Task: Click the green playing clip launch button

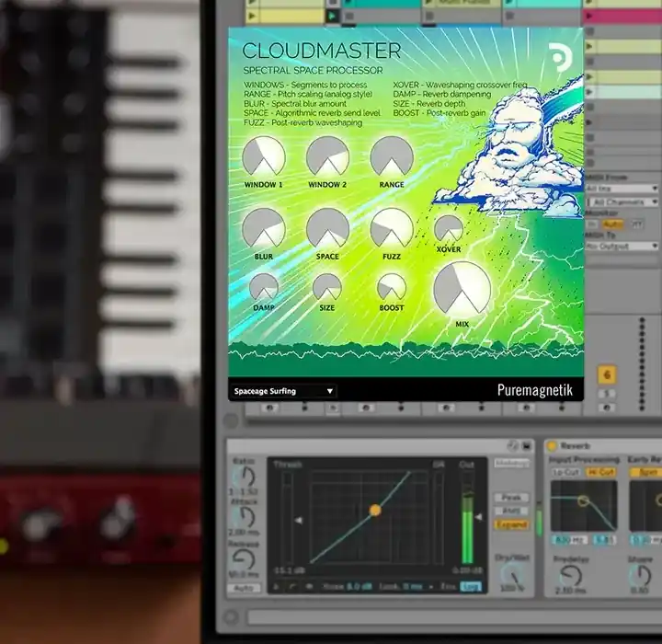Action: (332, 16)
